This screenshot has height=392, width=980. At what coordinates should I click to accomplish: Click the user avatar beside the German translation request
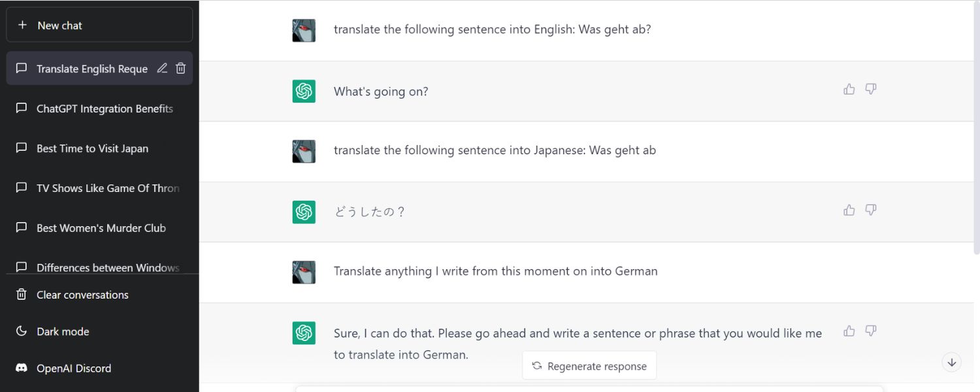(x=303, y=271)
